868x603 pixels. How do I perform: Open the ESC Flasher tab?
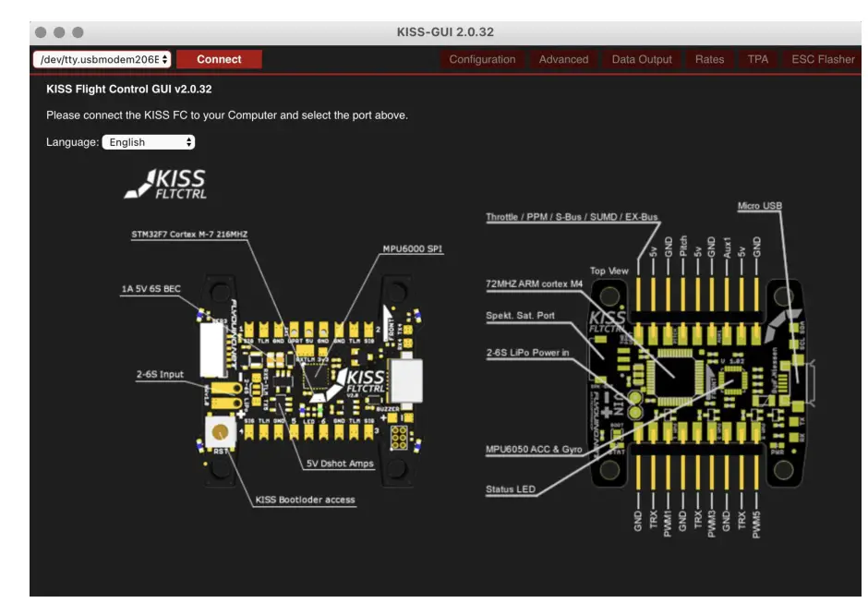click(825, 58)
